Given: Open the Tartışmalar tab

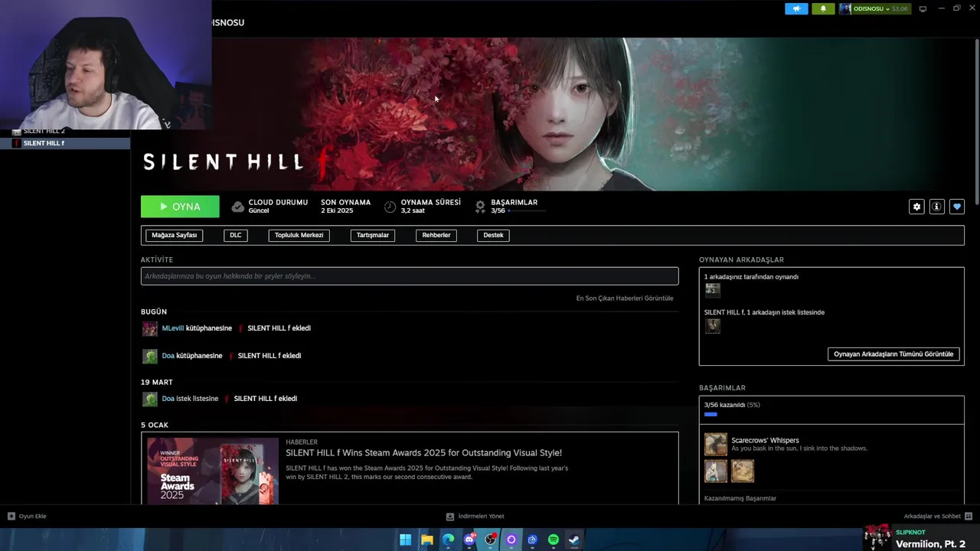Looking at the screenshot, I should (373, 235).
